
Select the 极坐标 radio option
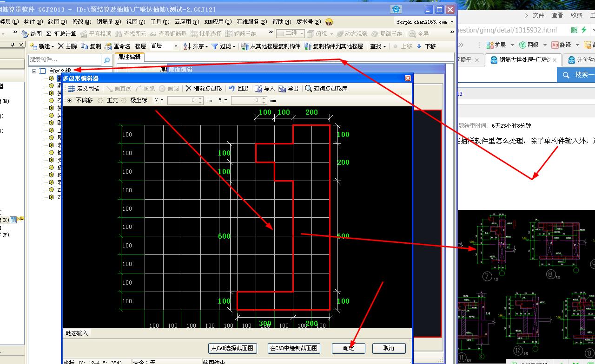[x=124, y=100]
